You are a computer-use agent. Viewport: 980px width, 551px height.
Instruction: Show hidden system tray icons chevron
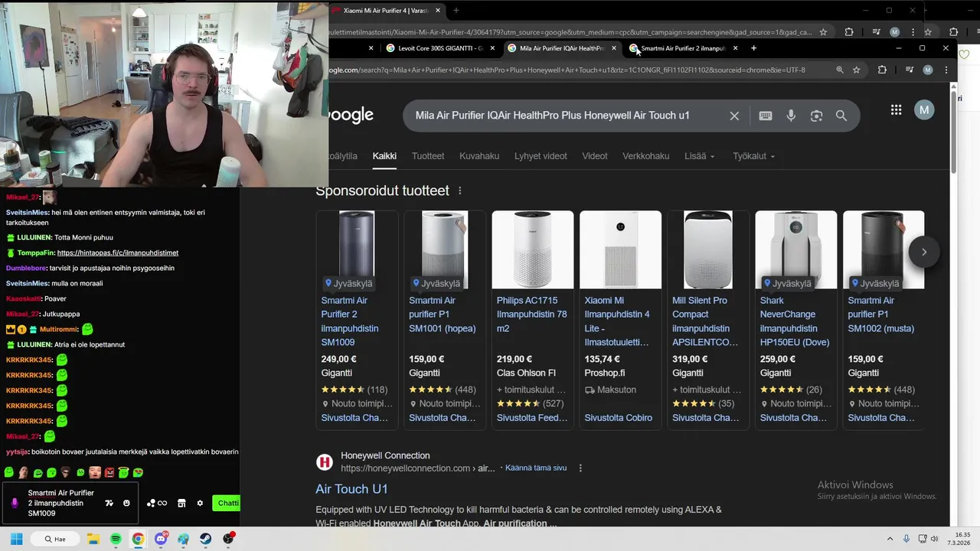point(890,539)
